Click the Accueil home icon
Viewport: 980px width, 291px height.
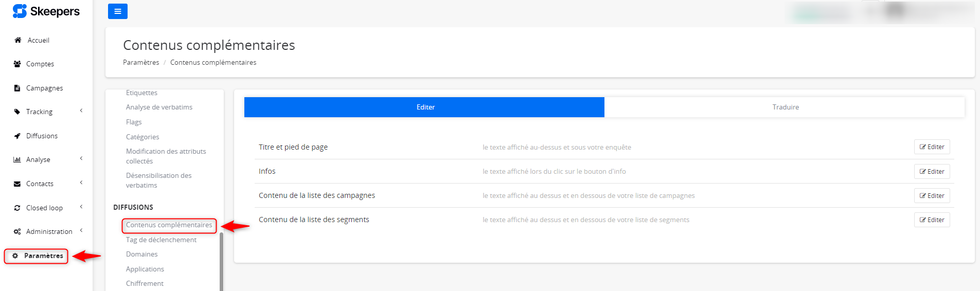click(x=18, y=40)
